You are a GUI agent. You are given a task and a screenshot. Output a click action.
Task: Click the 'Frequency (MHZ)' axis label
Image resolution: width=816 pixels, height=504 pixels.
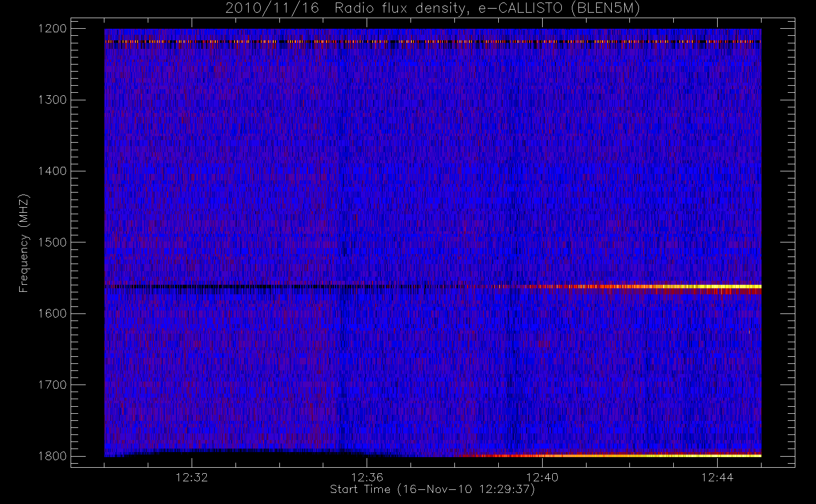(24, 242)
